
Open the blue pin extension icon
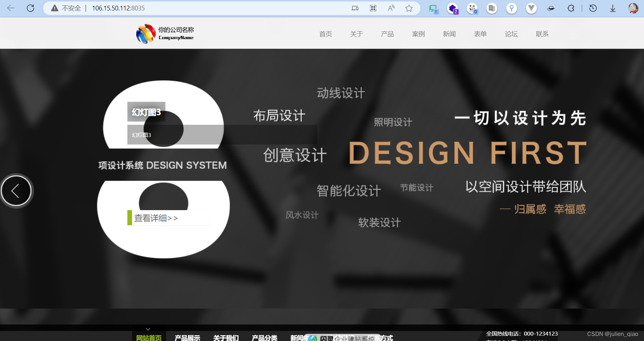click(512, 8)
